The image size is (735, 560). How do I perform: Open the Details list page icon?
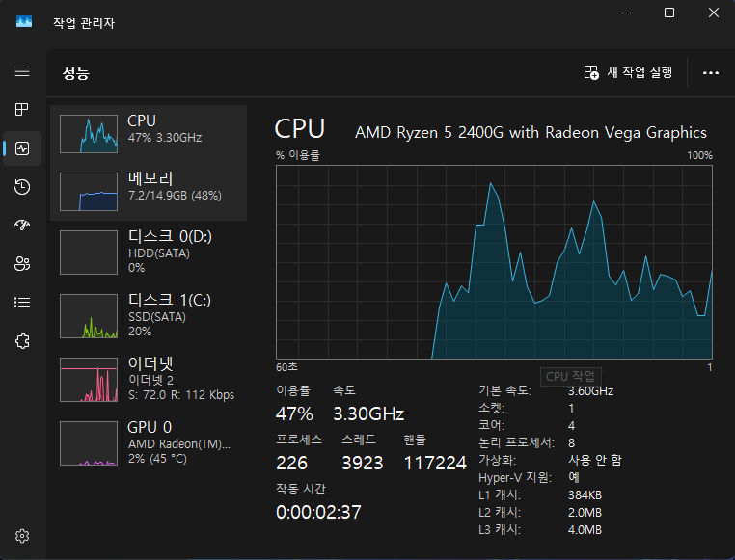pyautogui.click(x=22, y=302)
